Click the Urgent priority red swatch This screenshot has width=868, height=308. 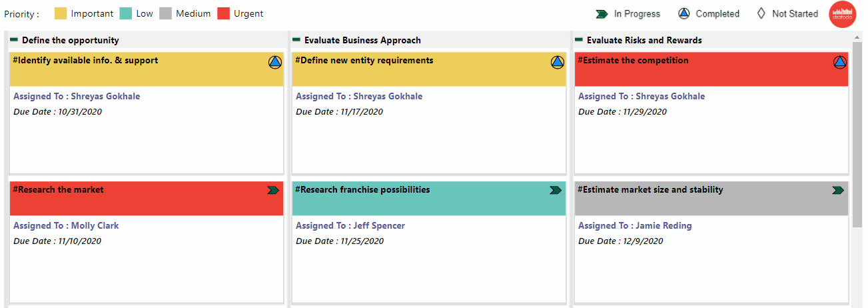223,13
